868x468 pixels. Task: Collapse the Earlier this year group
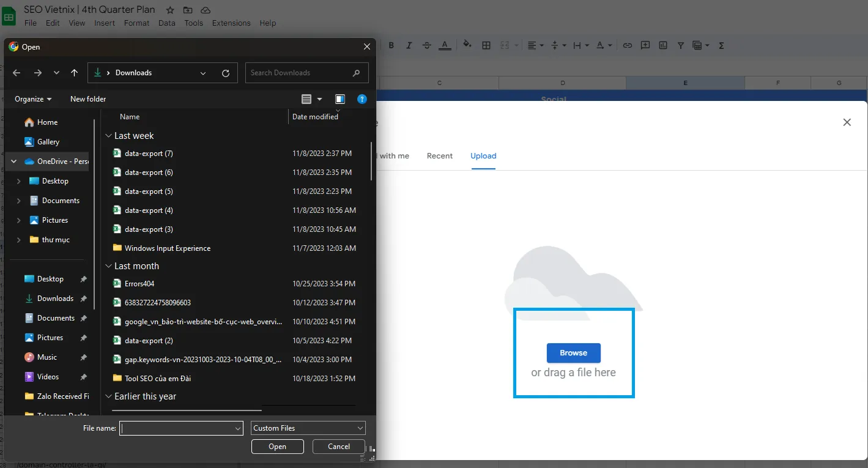point(109,396)
